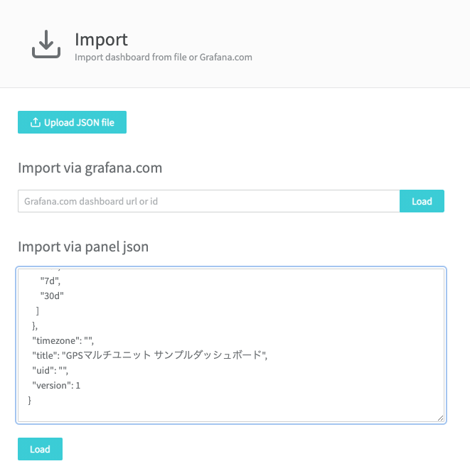Place cursor on the closing square bracket line
Image resolution: width=470 pixels, height=476 pixels.
pos(38,310)
